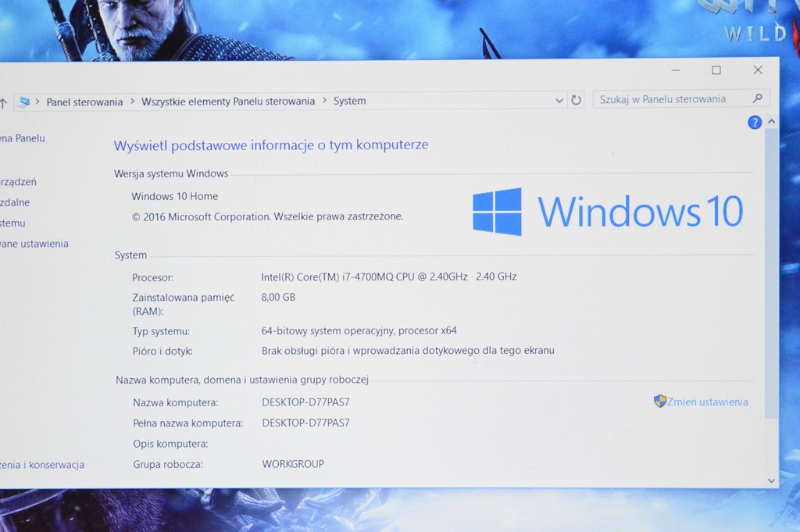Click the search magnifier icon

758,98
